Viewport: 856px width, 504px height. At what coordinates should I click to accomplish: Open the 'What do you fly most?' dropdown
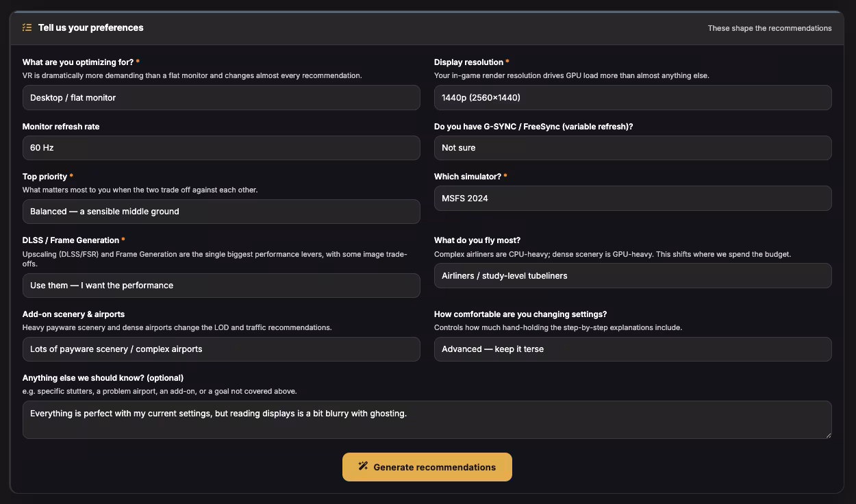tap(633, 276)
